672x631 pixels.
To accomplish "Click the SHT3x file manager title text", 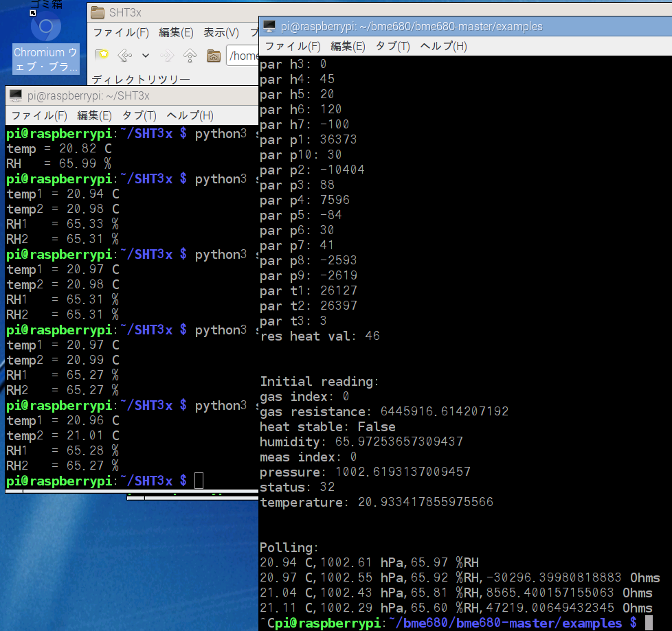I will tap(125, 12).
